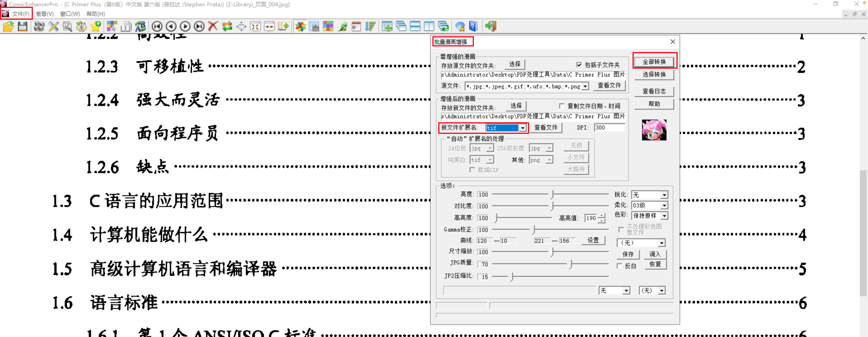Open the 文件(F) menu
The image size is (868, 337).
(20, 14)
